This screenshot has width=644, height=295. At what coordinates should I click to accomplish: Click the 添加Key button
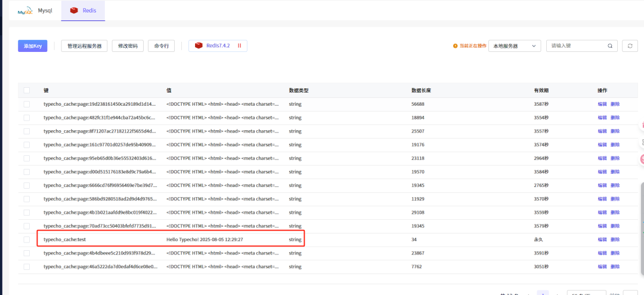click(32, 46)
